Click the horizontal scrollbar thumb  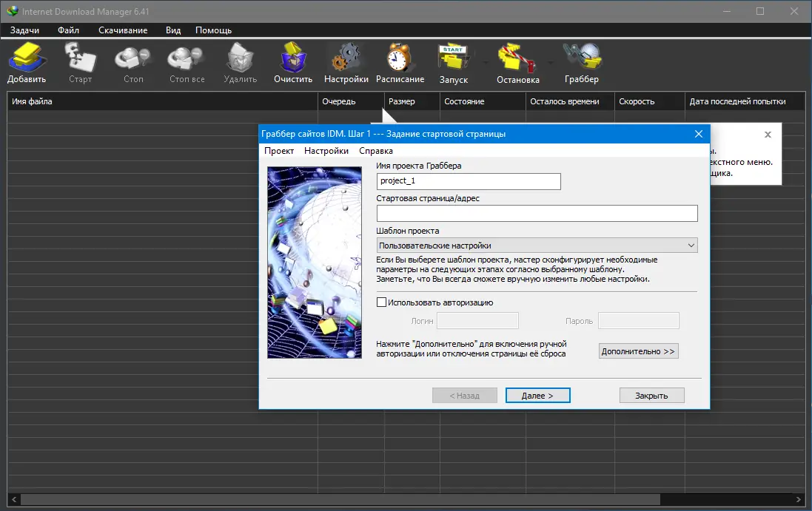(x=340, y=500)
